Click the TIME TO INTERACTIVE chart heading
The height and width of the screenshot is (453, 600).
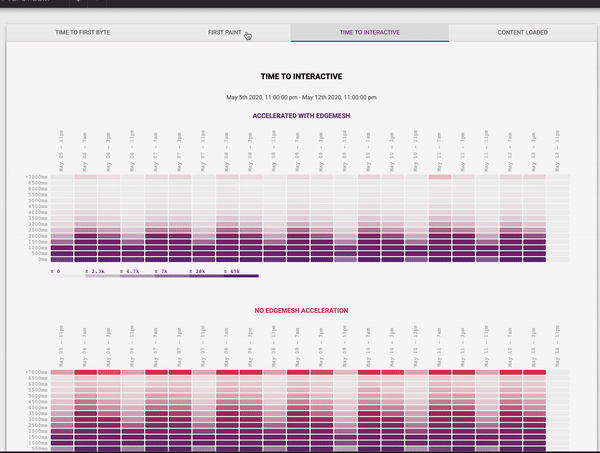tap(302, 77)
